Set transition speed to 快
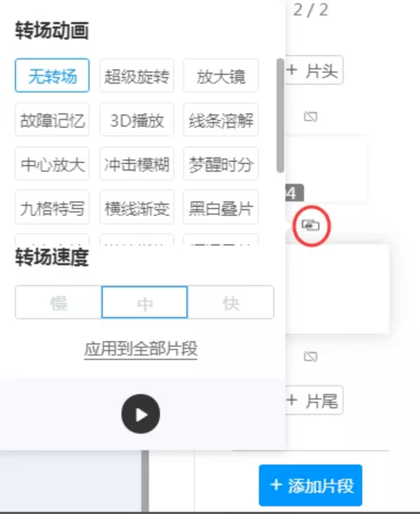 click(x=231, y=302)
